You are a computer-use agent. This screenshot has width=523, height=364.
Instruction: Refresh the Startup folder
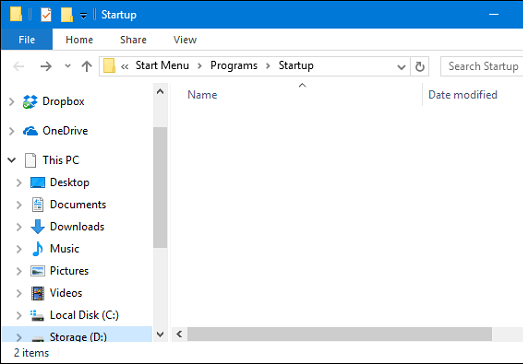[x=420, y=67]
